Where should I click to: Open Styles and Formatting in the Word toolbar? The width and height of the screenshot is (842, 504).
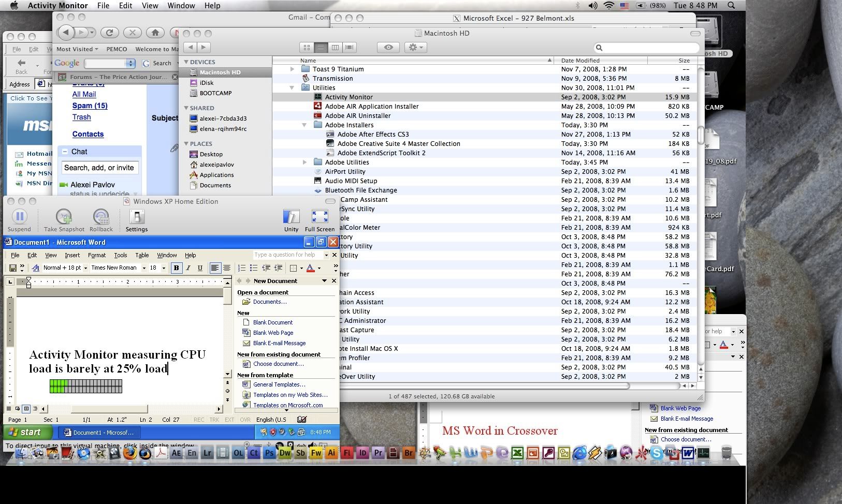coord(35,268)
